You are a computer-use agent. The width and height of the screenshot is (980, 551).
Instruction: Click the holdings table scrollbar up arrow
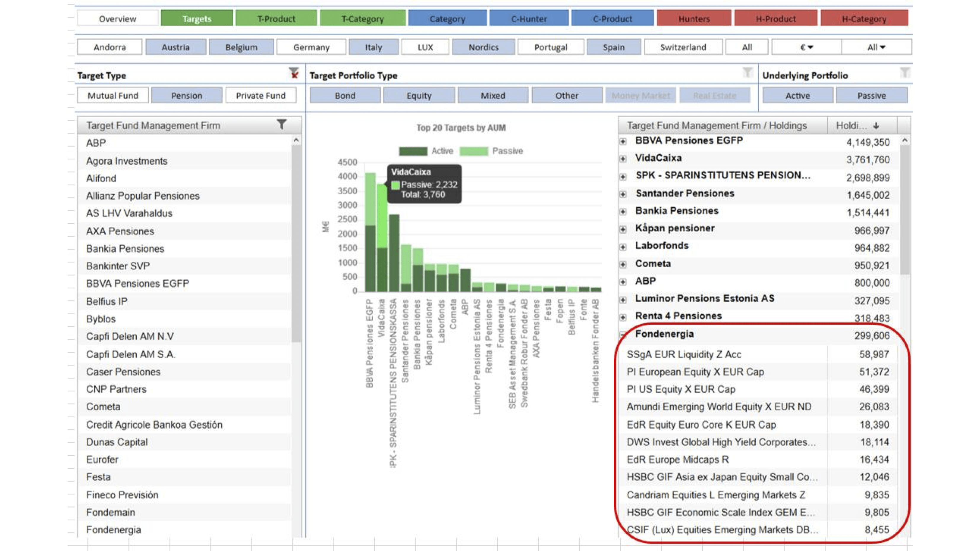pos(905,140)
